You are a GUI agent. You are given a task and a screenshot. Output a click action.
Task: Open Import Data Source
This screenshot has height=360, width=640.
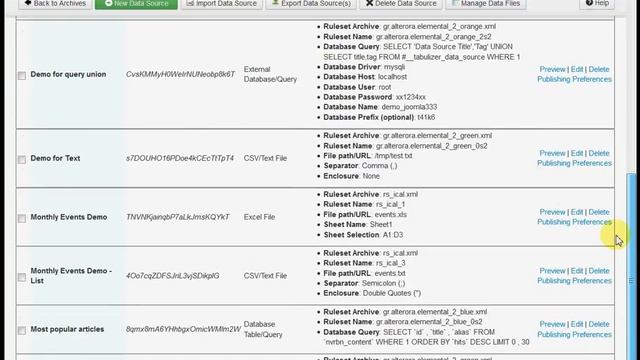[x=222, y=4]
